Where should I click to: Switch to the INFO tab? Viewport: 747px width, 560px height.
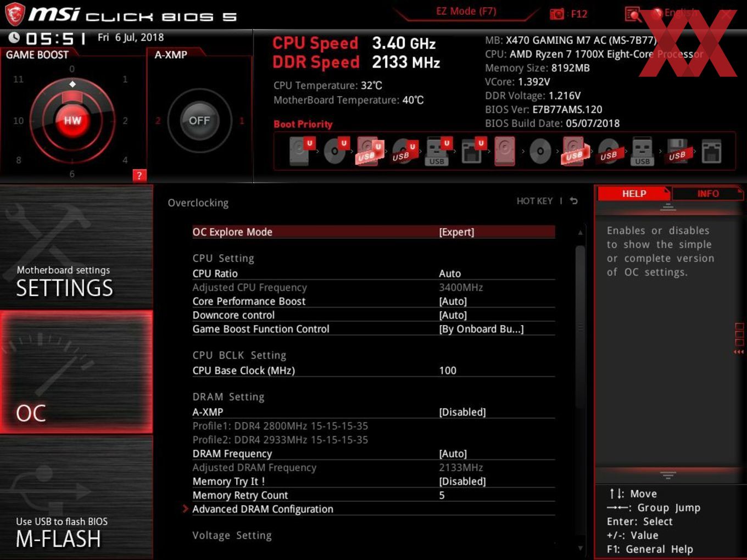(708, 194)
